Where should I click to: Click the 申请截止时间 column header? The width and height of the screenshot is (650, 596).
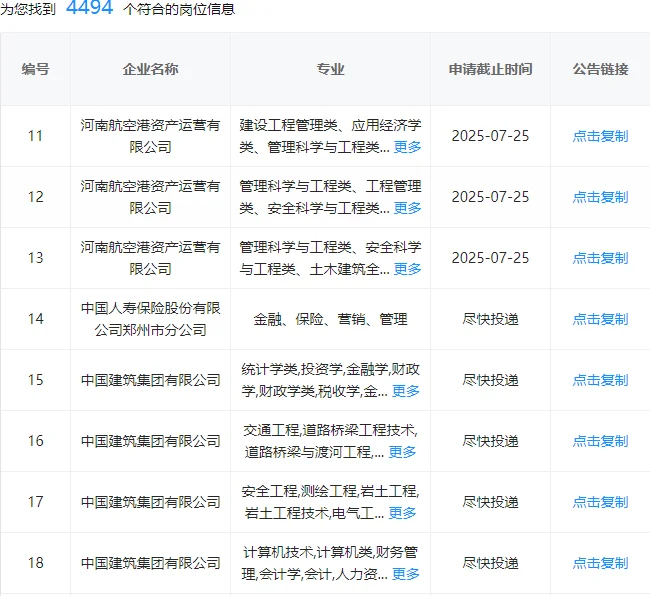[x=490, y=69]
